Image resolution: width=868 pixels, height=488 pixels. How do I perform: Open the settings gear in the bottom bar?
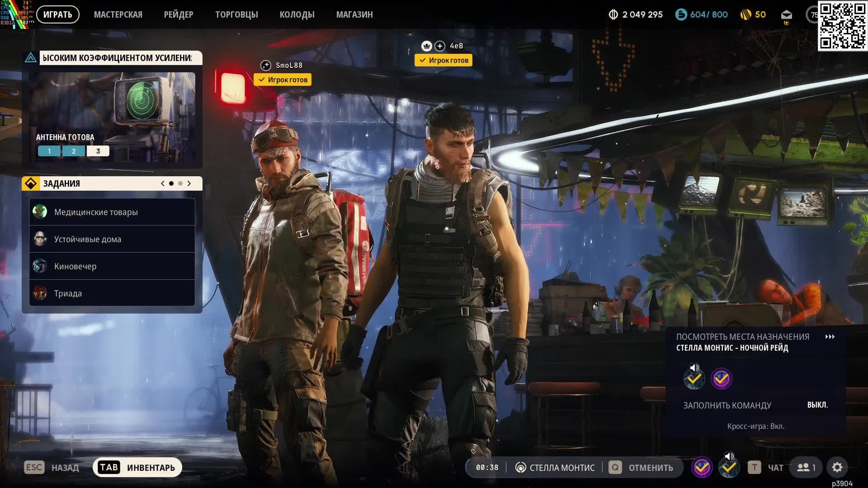tap(837, 467)
